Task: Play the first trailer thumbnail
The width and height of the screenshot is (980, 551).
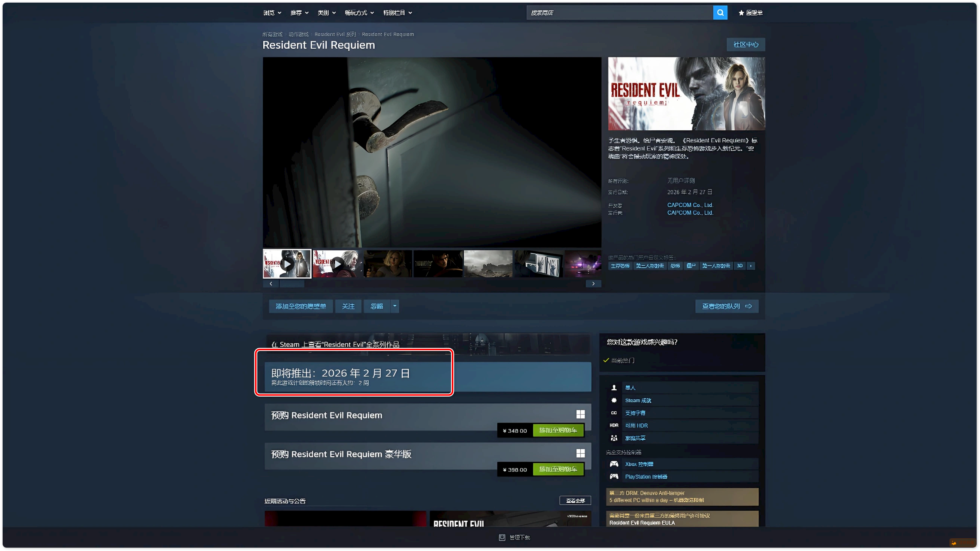Action: (287, 264)
